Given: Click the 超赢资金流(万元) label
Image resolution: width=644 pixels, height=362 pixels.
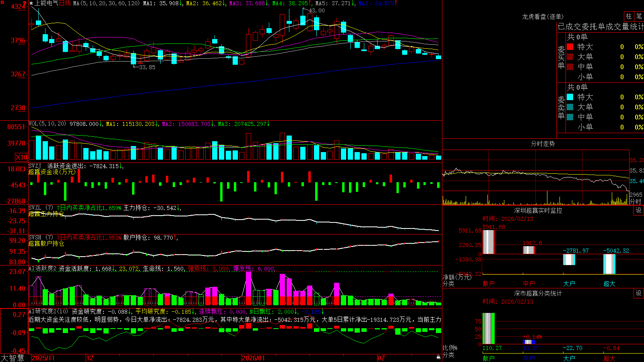Looking at the screenshot, I should [x=52, y=172].
